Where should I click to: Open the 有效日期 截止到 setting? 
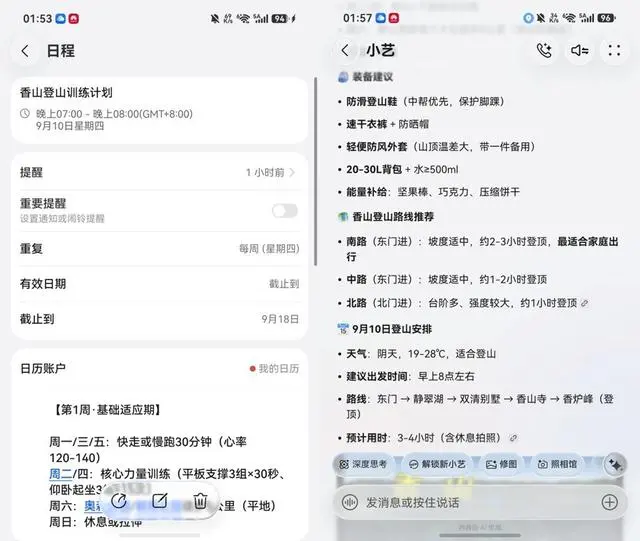(x=159, y=284)
